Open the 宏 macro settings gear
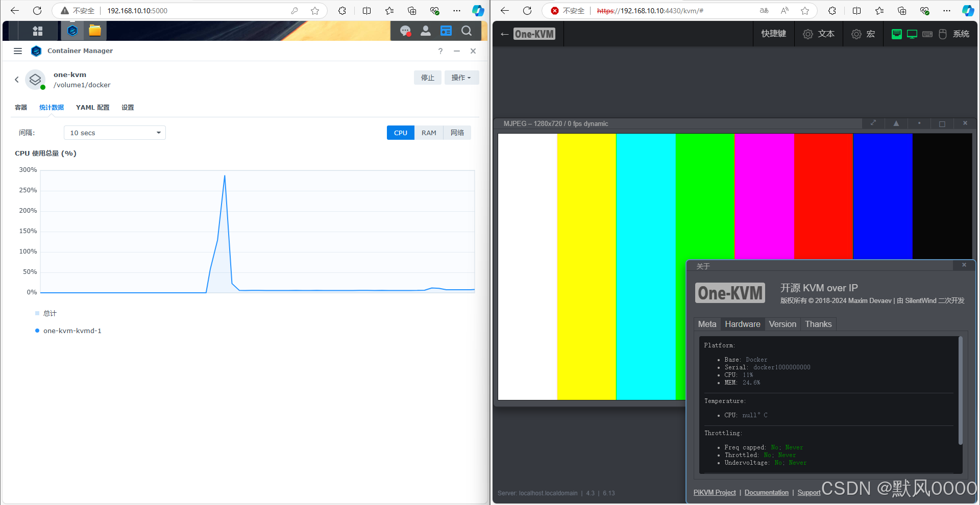Screen dimensions: 980x505 [856, 34]
